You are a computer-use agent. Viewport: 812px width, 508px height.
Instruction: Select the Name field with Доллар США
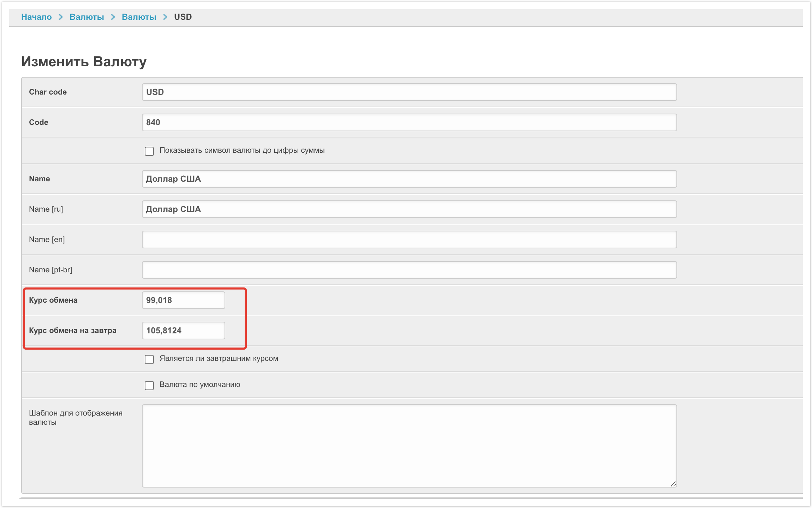coord(409,179)
